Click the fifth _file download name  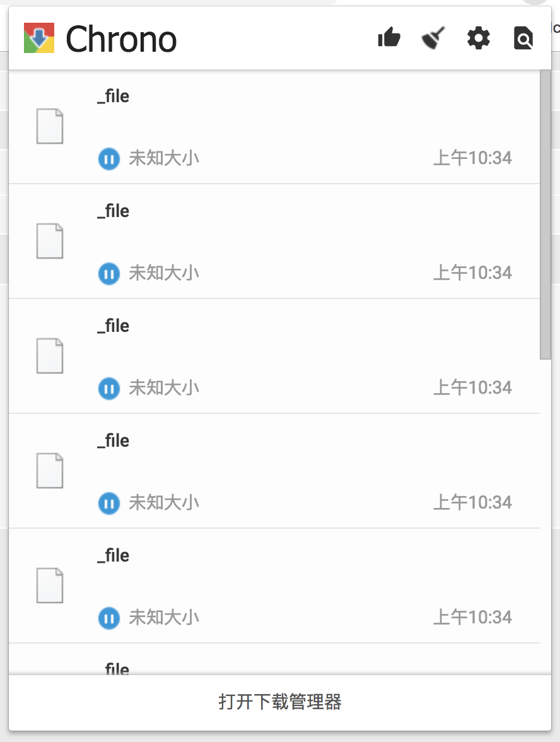point(114,556)
